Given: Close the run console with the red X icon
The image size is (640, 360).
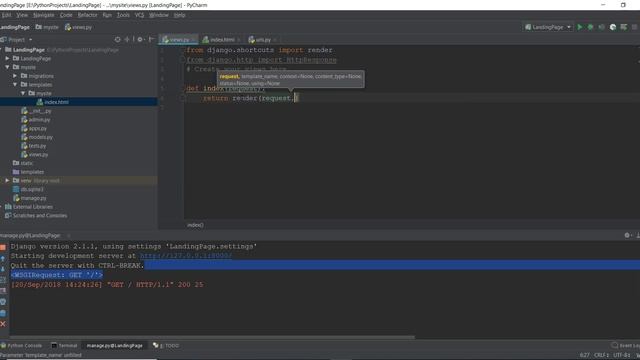Looking at the screenshot, I should click(3, 324).
